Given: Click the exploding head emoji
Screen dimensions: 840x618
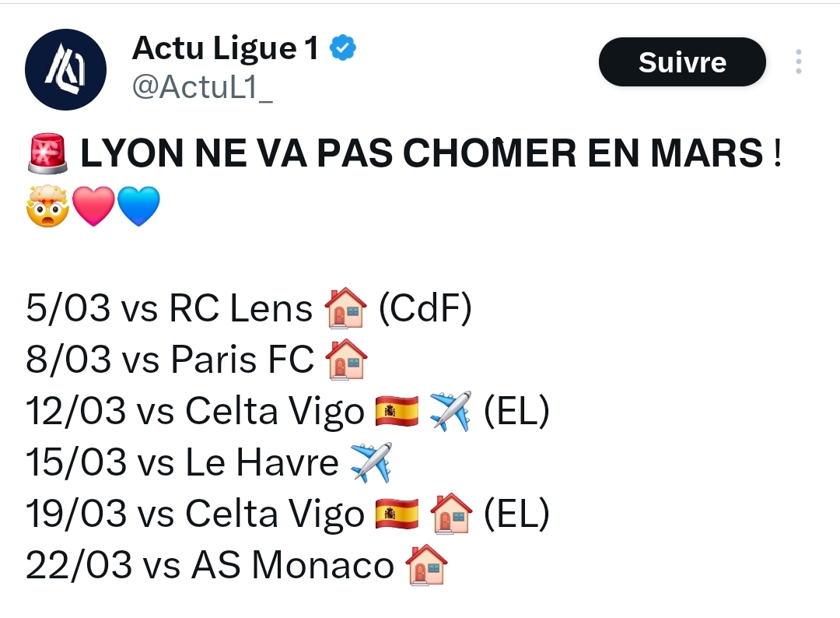Looking at the screenshot, I should tap(47, 205).
